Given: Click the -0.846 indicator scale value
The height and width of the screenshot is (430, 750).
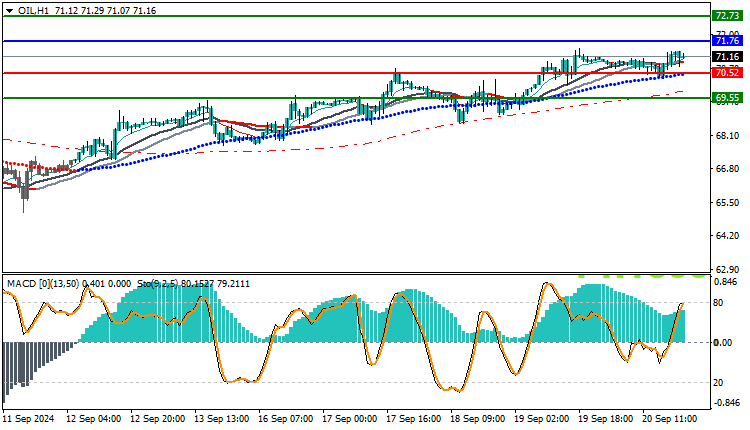Looking at the screenshot, I should coord(726,403).
